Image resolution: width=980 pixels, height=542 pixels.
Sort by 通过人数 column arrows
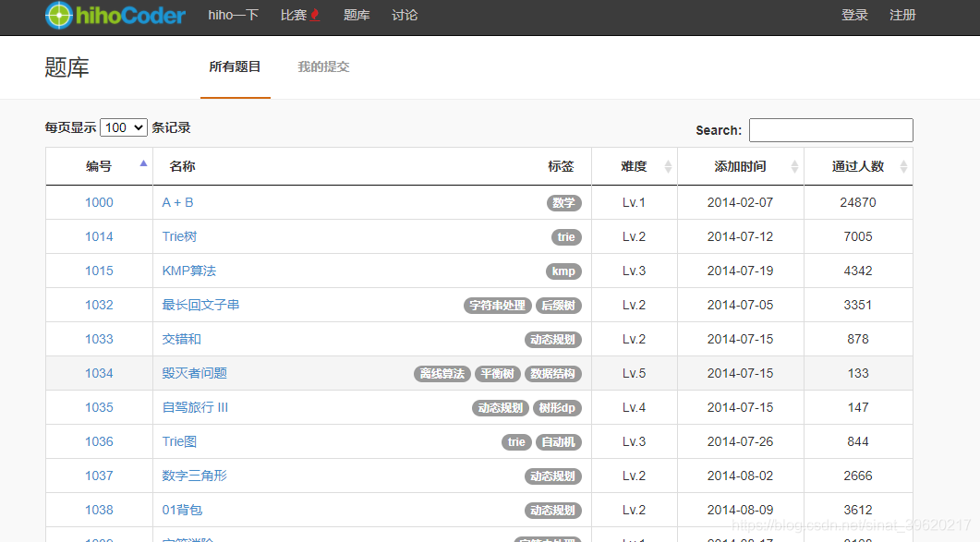click(903, 166)
